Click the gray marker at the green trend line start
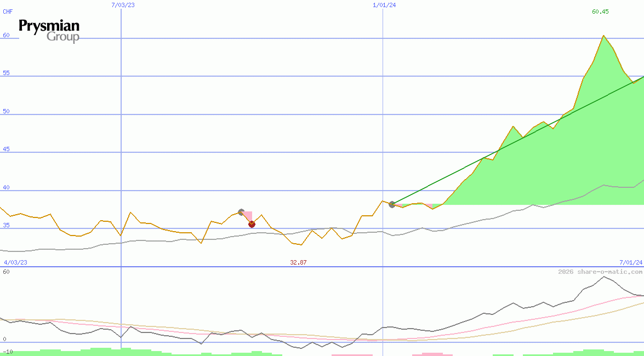644x356 pixels. click(392, 204)
